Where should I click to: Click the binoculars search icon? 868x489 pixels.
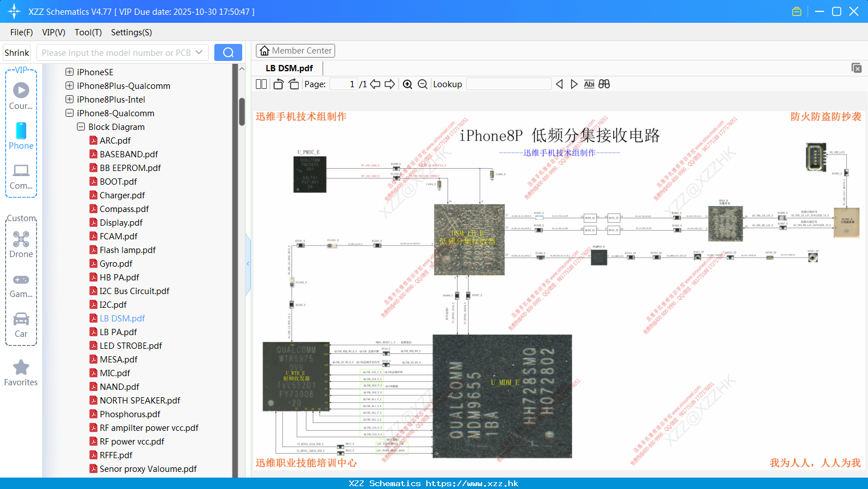click(x=604, y=84)
